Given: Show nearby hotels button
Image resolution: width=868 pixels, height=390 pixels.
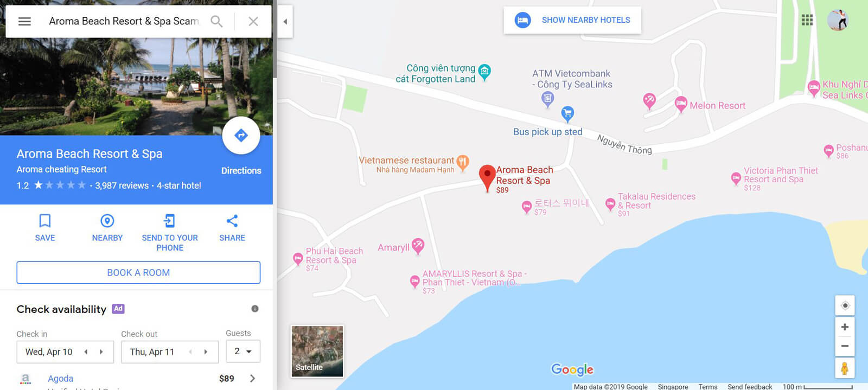Looking at the screenshot, I should (x=572, y=20).
